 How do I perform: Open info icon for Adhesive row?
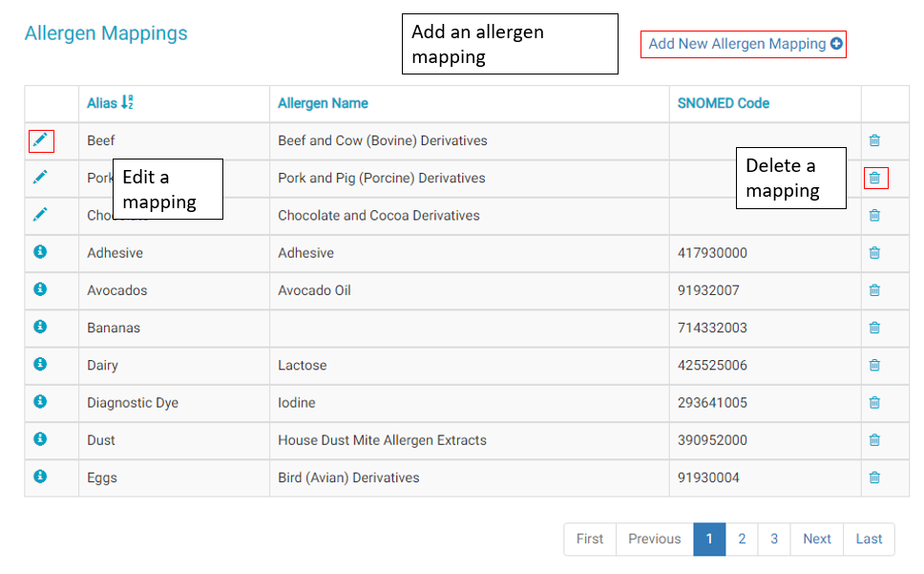click(x=40, y=252)
